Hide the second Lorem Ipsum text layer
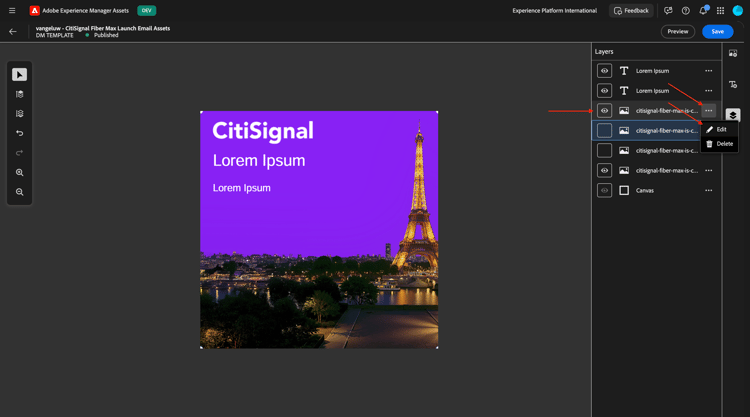The image size is (750, 417). click(604, 91)
